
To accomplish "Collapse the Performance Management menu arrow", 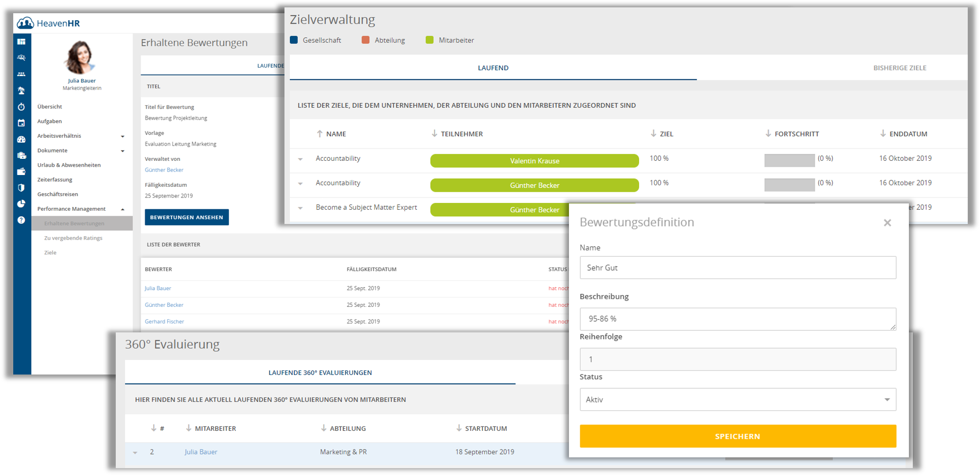I will (123, 209).
